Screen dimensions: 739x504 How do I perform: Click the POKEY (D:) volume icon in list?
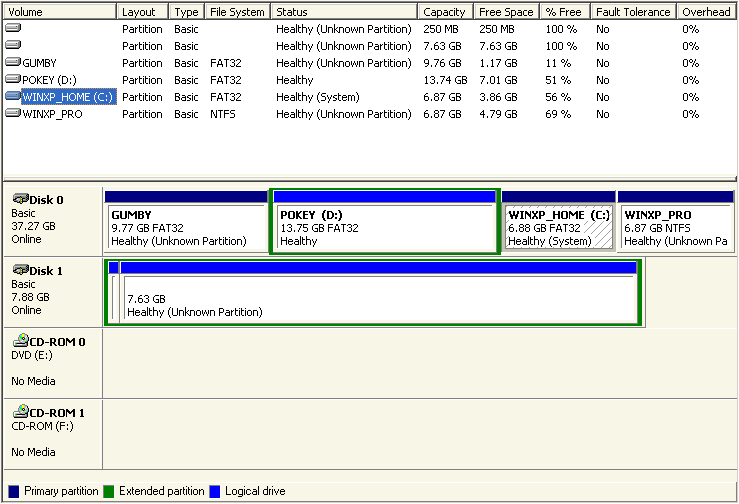[x=12, y=80]
